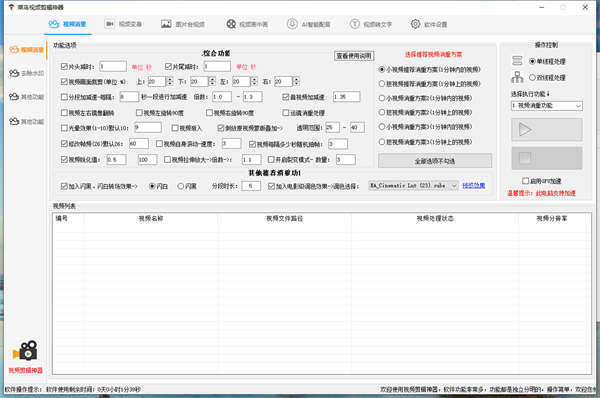Enable the rotate right 90 degrees checkbox
Viewport: 600px width, 398px height.
209,113
